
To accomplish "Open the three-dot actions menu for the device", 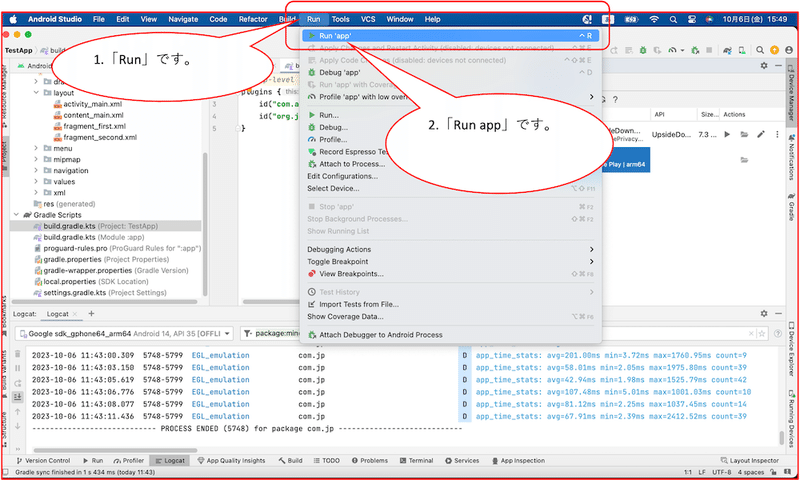I will pyautogui.click(x=777, y=135).
